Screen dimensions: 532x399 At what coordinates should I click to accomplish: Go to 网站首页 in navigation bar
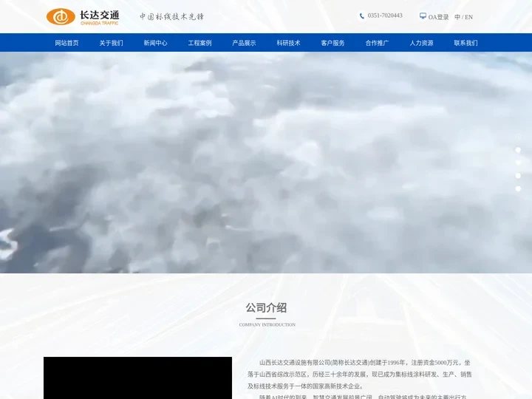point(66,43)
